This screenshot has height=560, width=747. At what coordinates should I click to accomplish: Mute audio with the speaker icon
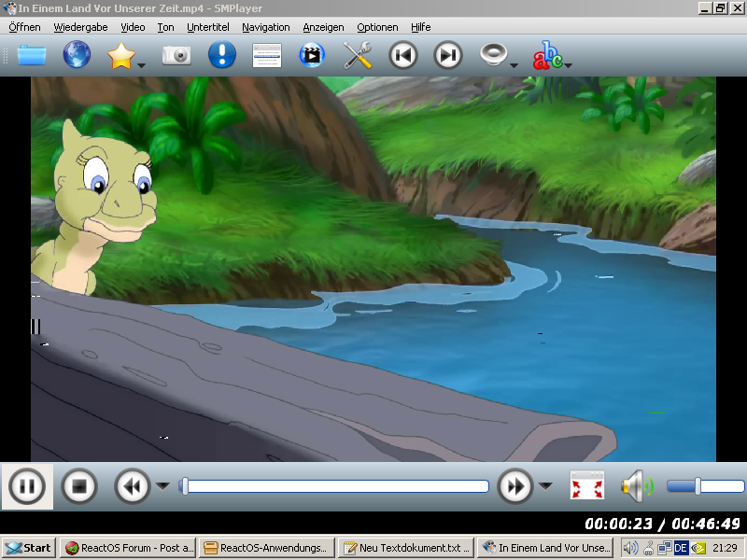coord(637,486)
